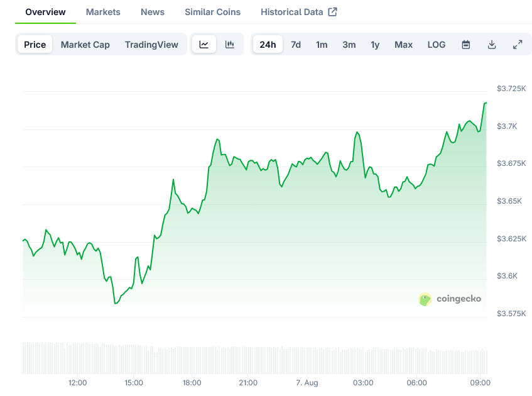
Task: Select the Price chart mode
Action: pos(35,45)
